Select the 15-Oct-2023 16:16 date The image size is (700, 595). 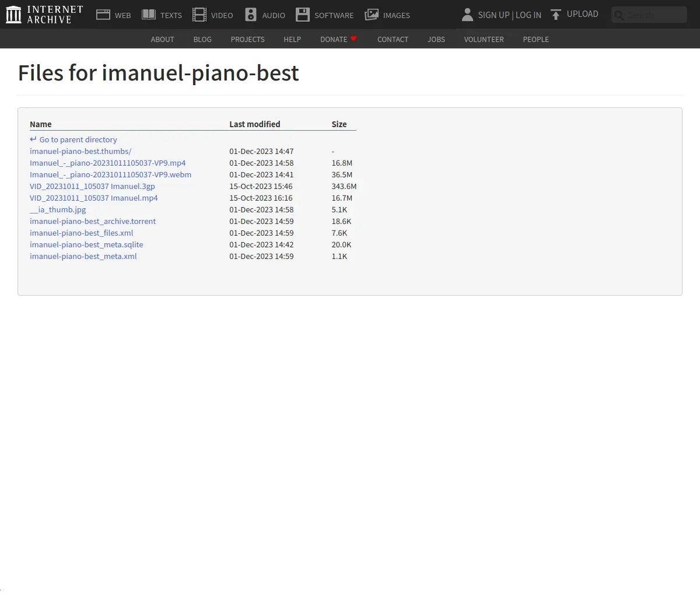pos(261,198)
